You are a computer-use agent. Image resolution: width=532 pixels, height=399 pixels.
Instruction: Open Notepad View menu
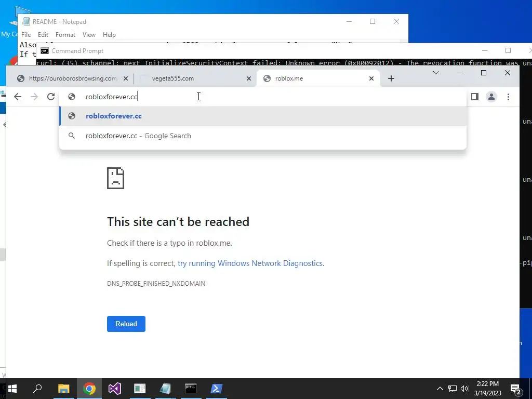tap(89, 35)
